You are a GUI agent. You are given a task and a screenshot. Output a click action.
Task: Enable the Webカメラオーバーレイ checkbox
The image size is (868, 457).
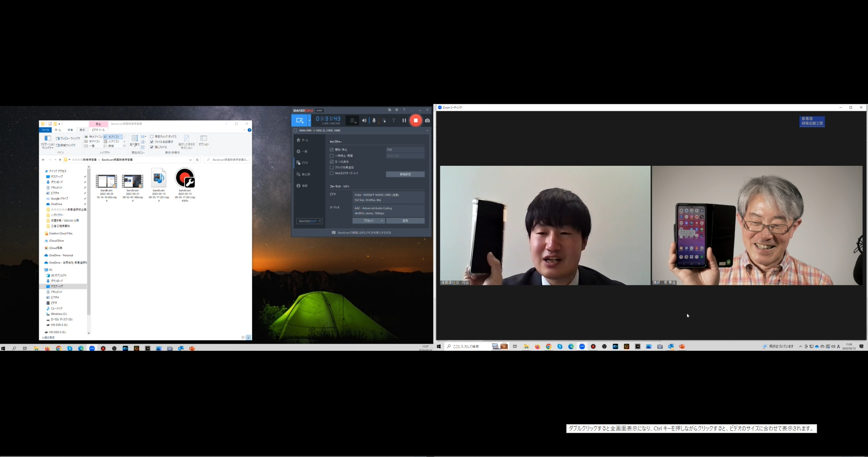click(x=332, y=173)
